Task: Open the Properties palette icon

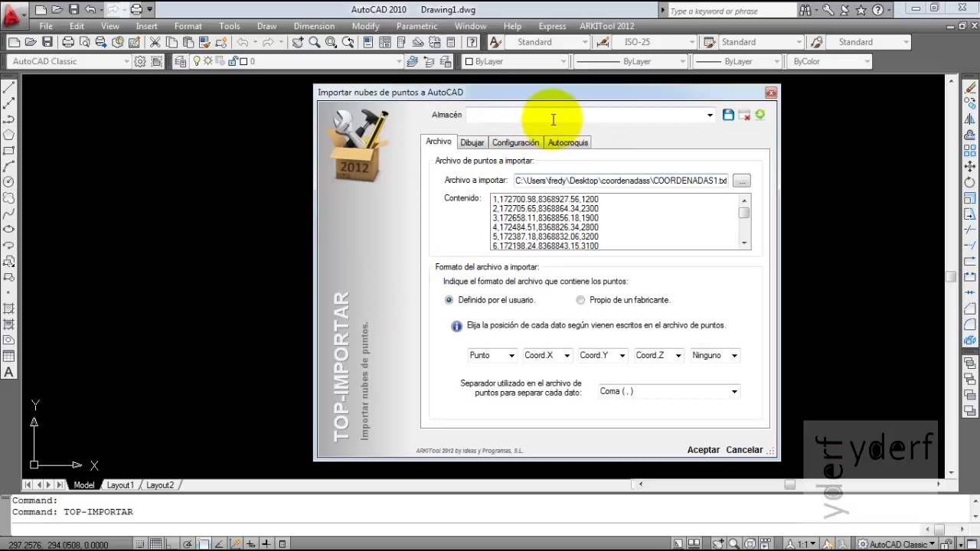Action: pyautogui.click(x=367, y=42)
